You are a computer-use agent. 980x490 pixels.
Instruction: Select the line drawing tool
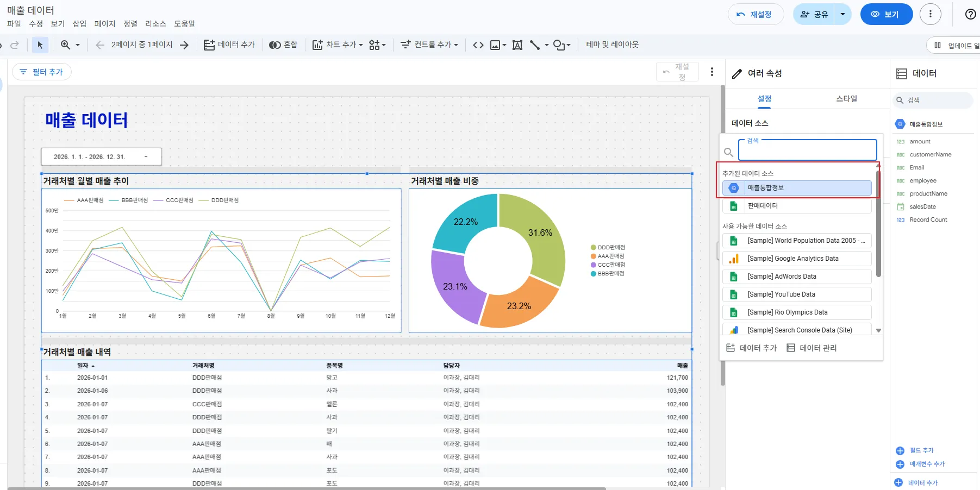coord(535,45)
